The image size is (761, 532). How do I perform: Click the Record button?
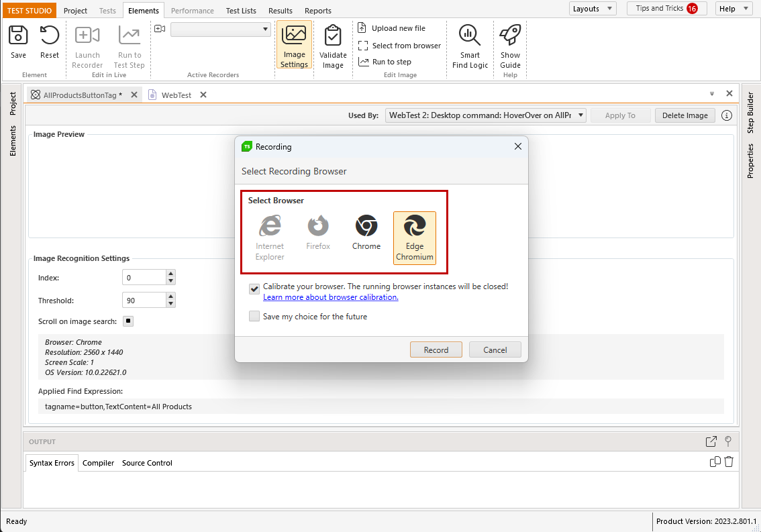[436, 350]
